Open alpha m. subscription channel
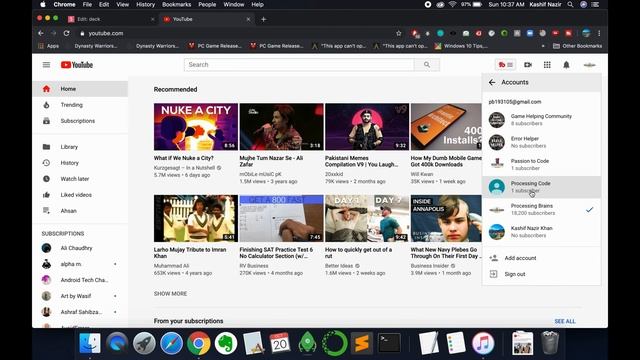 click(80, 264)
